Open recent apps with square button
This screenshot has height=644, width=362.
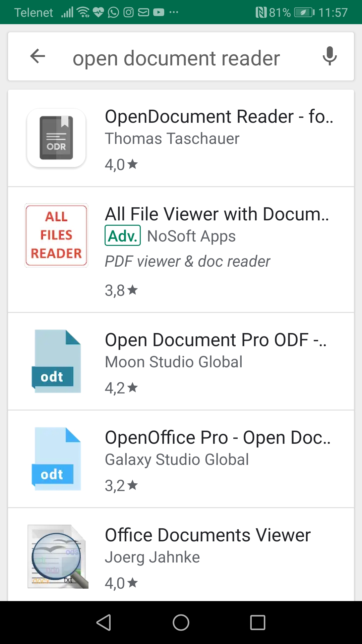pos(257,623)
